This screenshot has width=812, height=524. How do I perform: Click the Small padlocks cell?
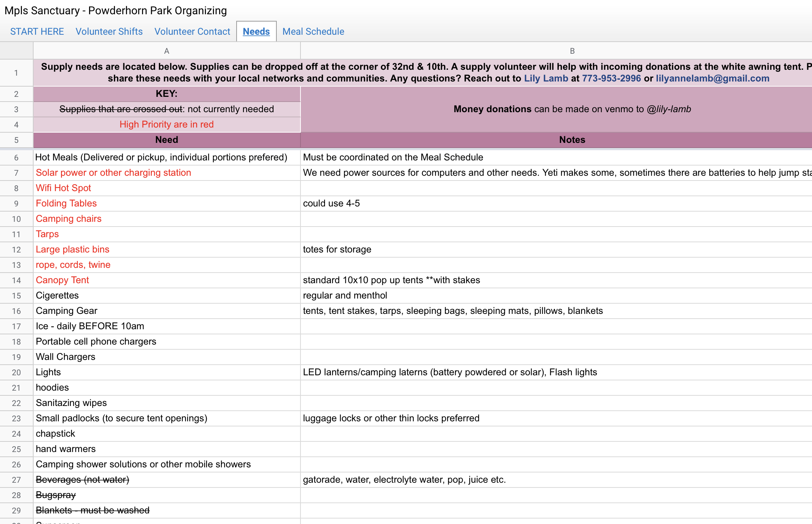click(167, 418)
